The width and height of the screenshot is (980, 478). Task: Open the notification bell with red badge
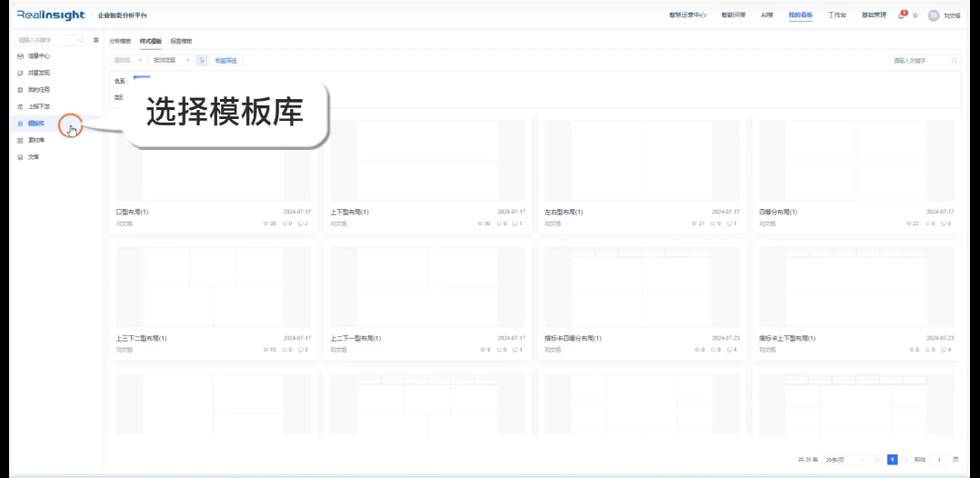click(x=902, y=15)
